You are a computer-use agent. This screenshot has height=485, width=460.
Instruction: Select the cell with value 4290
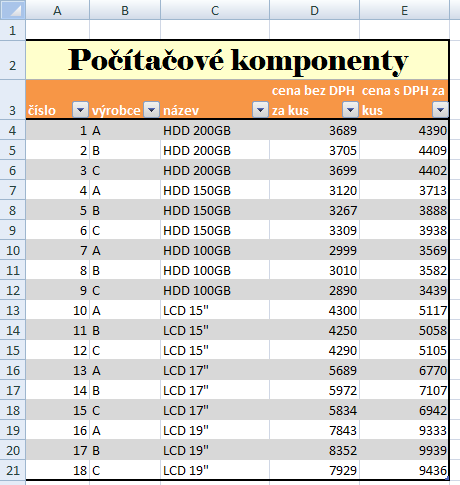(314, 350)
